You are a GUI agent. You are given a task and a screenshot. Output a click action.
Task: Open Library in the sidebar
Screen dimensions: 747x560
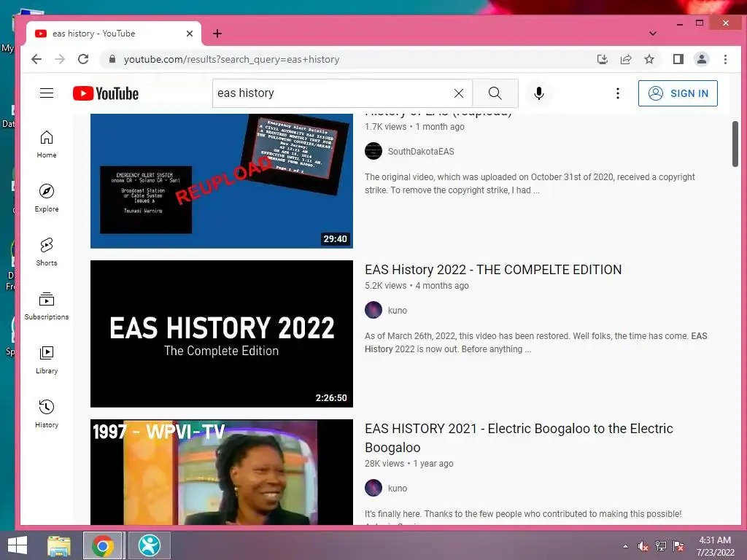pos(46,360)
